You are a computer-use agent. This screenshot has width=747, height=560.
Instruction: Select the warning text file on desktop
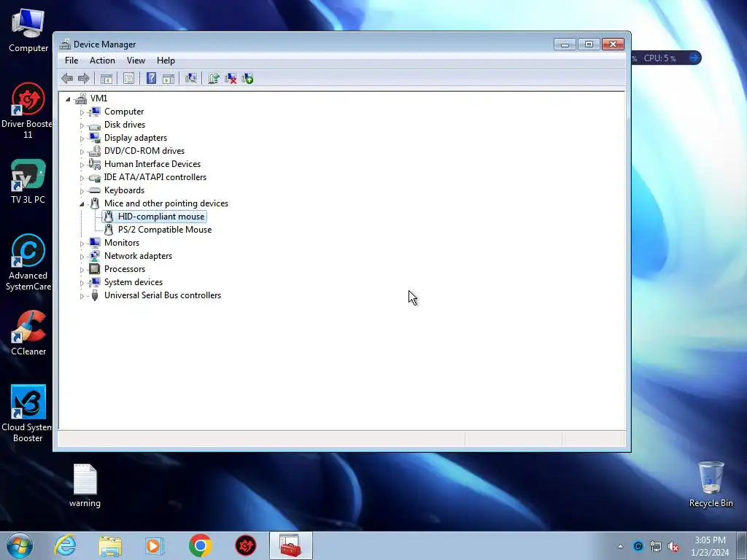[85, 486]
